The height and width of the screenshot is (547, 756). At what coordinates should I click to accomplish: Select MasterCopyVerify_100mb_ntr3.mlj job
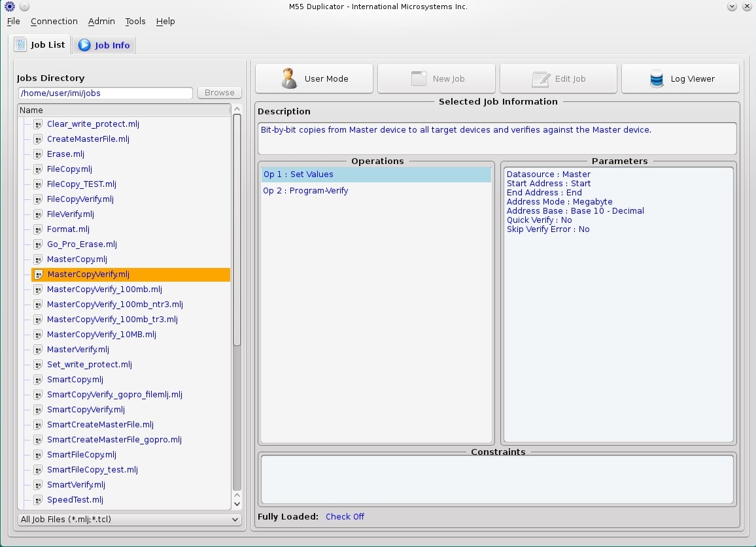click(x=114, y=305)
